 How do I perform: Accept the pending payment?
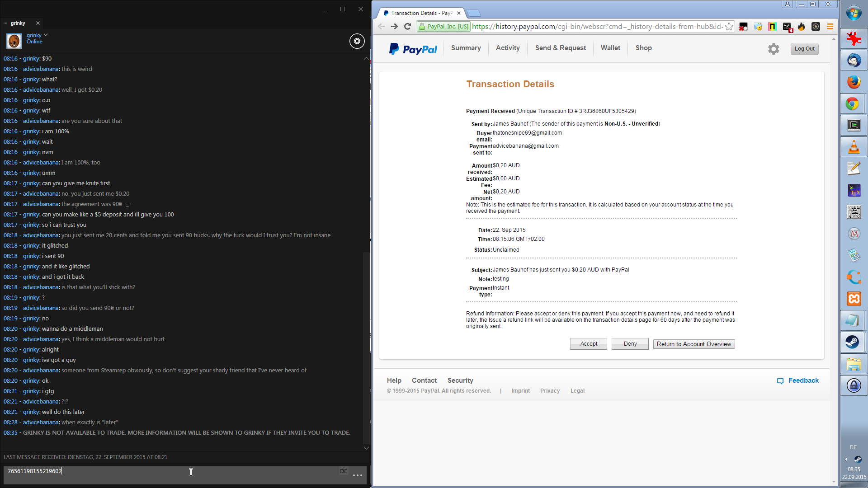[588, 344]
